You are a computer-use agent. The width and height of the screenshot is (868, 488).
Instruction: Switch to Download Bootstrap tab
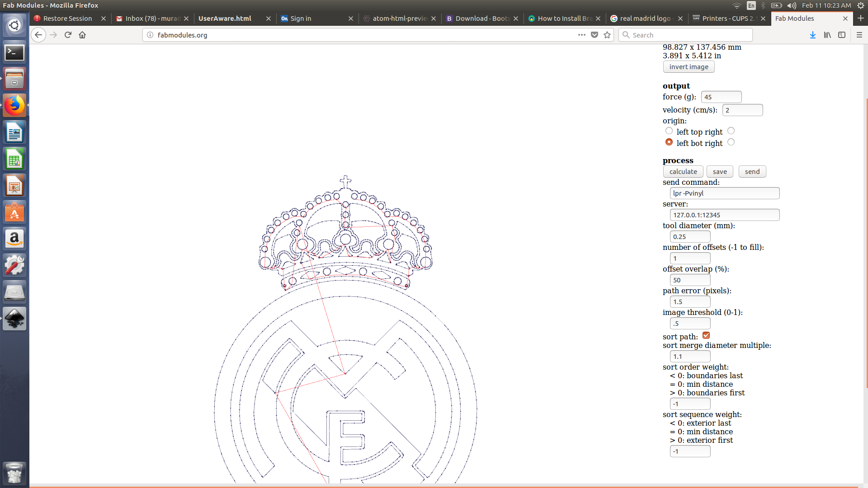pyautogui.click(x=482, y=19)
